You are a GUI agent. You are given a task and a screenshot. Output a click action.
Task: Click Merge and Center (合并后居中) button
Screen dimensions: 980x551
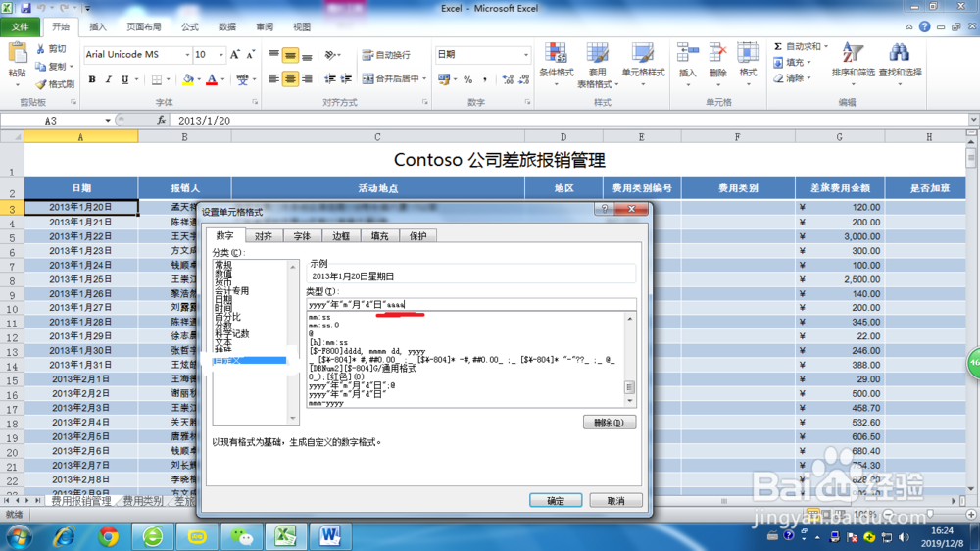[391, 78]
